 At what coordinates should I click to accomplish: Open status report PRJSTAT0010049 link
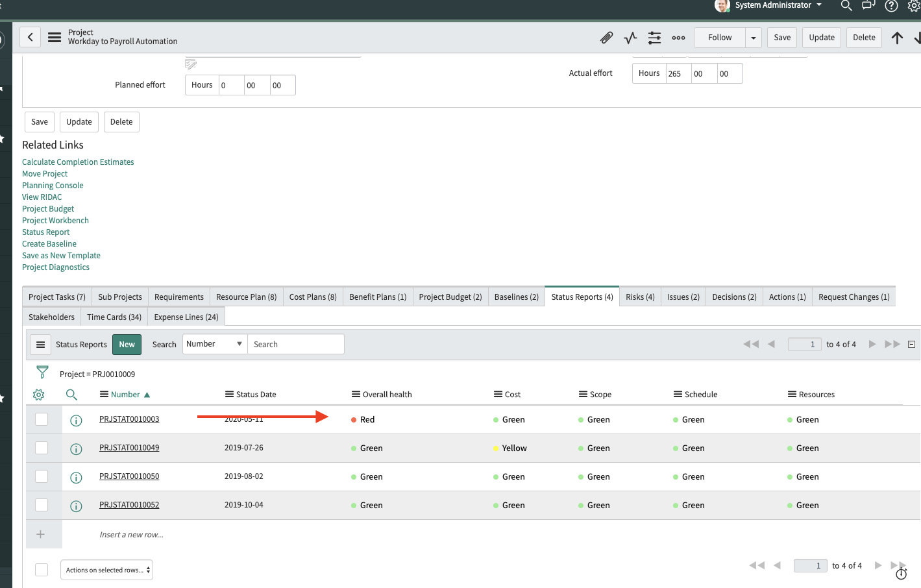[x=129, y=448]
